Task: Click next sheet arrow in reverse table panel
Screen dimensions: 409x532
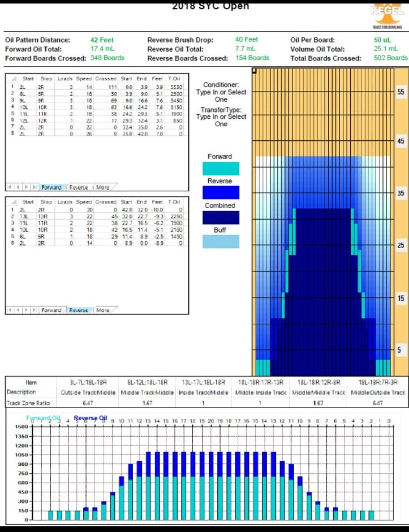Action: 26,310
